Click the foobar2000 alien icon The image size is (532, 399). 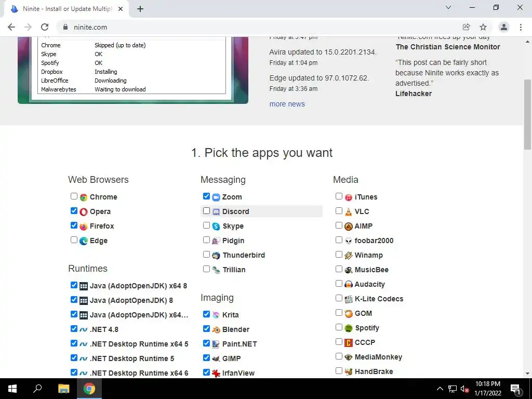pyautogui.click(x=349, y=241)
